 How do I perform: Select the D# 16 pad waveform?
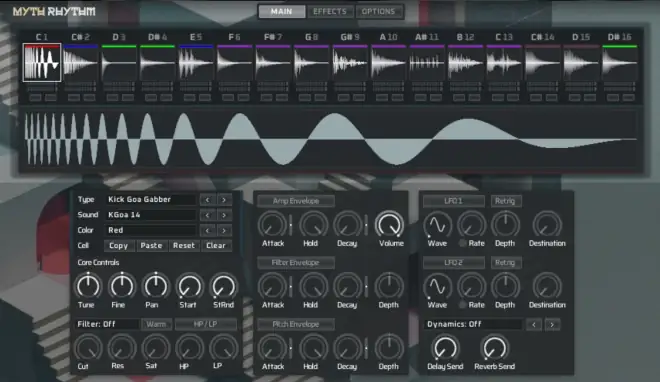620,63
